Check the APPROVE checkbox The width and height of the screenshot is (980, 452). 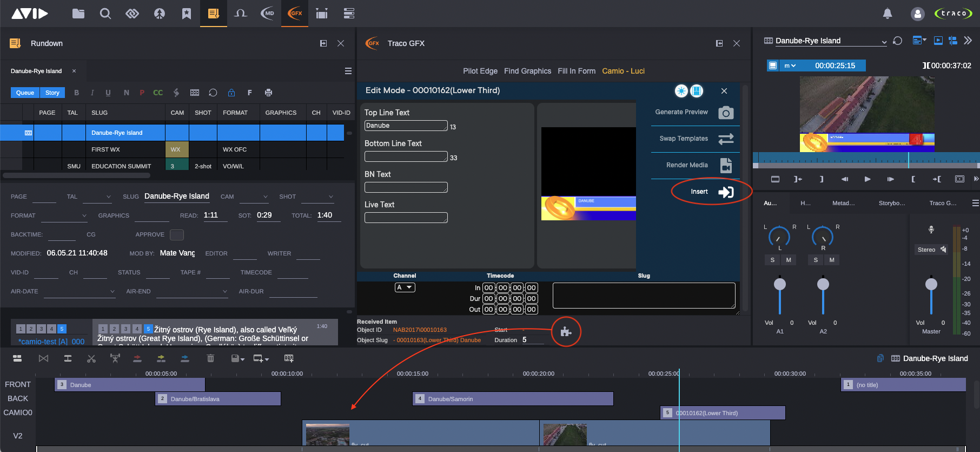click(x=177, y=235)
